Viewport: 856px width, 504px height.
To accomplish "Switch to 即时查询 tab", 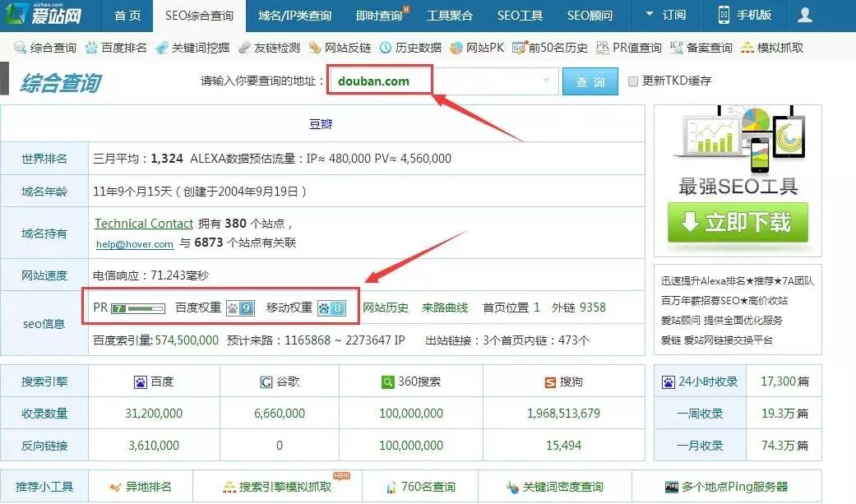I will click(379, 16).
